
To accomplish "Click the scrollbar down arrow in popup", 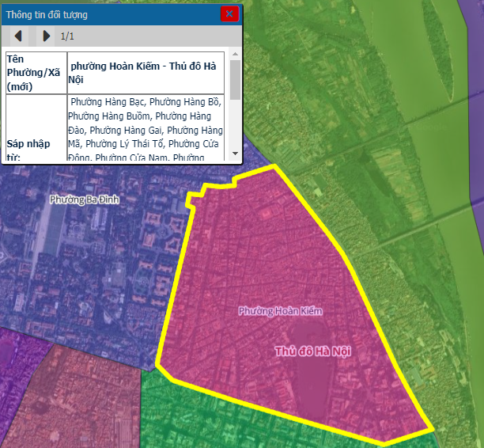I will click(235, 154).
